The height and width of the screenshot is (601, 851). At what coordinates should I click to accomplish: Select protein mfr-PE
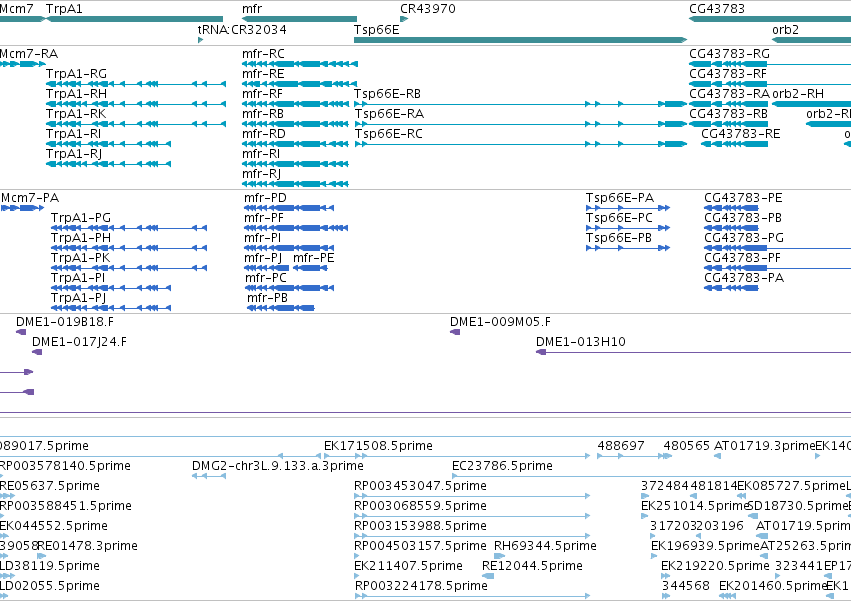[x=310, y=268]
